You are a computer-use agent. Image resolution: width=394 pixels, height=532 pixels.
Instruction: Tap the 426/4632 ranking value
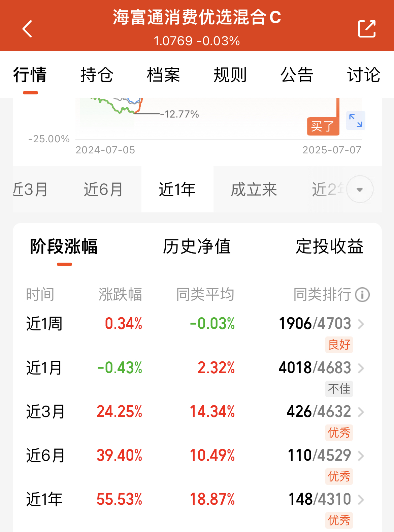319,411
